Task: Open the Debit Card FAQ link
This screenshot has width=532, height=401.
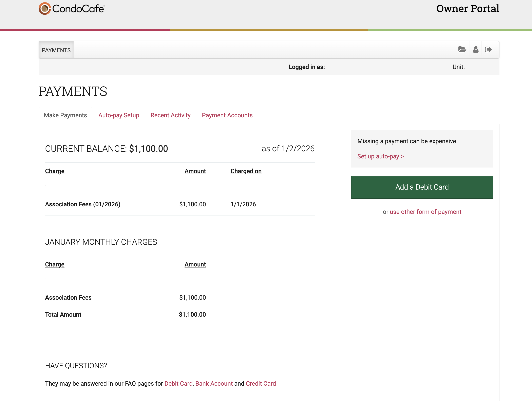Action: 178,383
